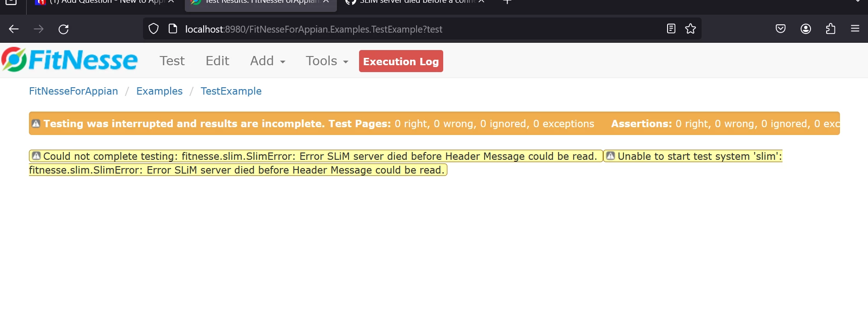Click the site information page icon
This screenshot has width=868, height=332.
click(173, 29)
